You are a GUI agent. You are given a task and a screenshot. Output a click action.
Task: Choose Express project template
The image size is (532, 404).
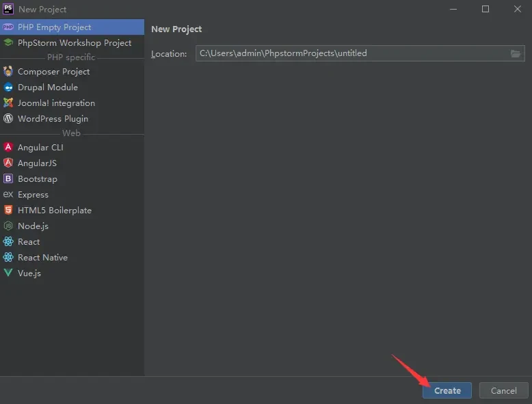(x=72, y=194)
